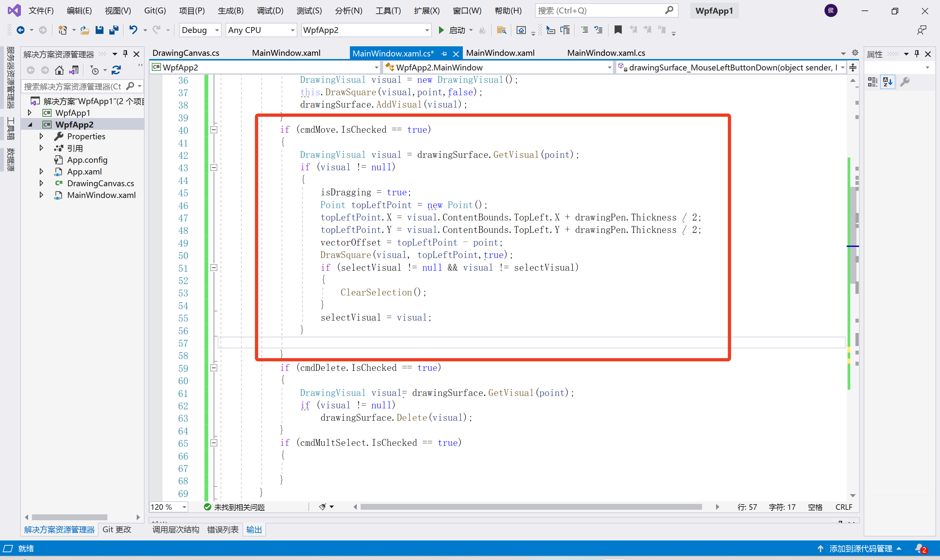Click the notifications bell in status bar
Image resolution: width=940 pixels, height=560 pixels.
[920, 548]
